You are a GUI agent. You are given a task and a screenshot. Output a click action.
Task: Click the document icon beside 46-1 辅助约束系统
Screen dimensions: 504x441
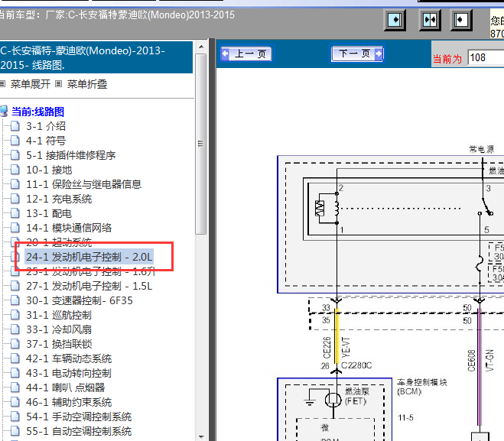pyautogui.click(x=15, y=403)
